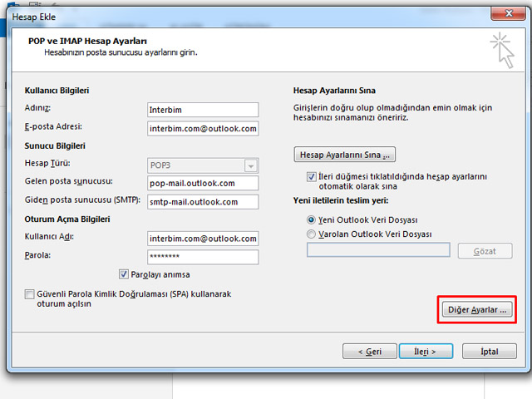Enable Güvenli Parola Kimlik Doğrulaması (SPA) checkbox
The image size is (532, 399).
pyautogui.click(x=30, y=294)
